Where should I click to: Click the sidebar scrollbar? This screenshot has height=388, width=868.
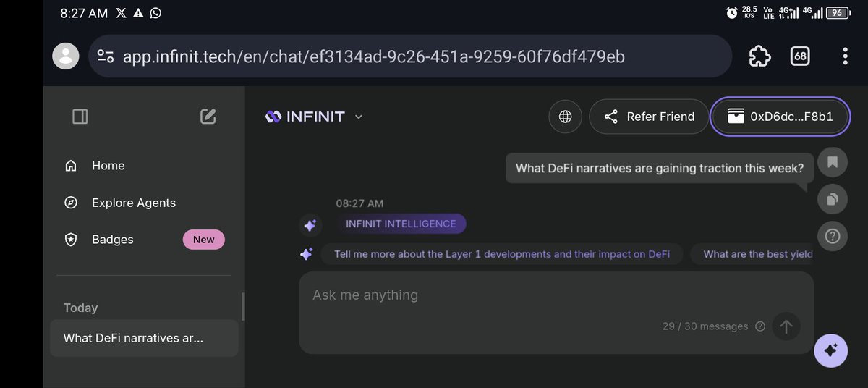pyautogui.click(x=243, y=306)
